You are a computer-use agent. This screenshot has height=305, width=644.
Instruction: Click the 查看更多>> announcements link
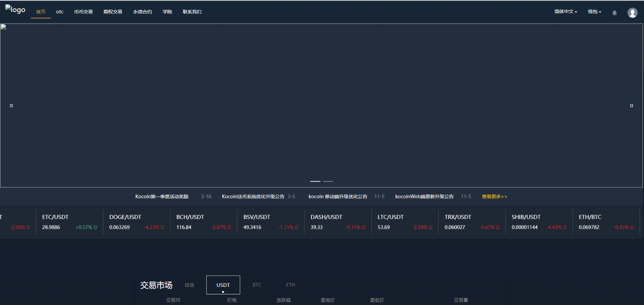[495, 196]
